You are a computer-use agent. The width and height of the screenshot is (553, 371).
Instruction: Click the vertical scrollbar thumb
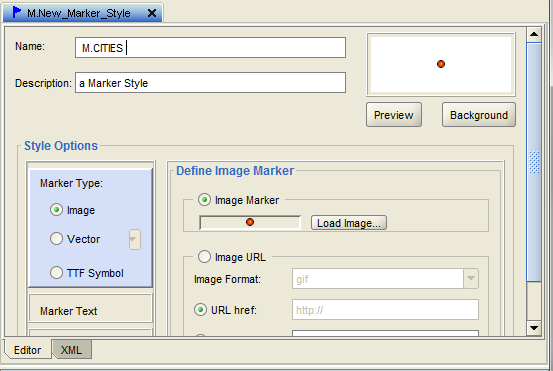(x=534, y=162)
